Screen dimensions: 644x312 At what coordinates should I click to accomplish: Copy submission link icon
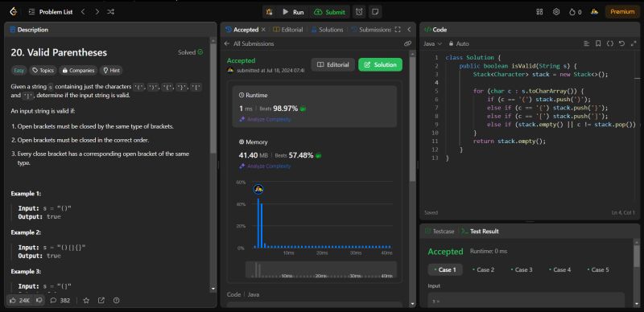pos(407,43)
